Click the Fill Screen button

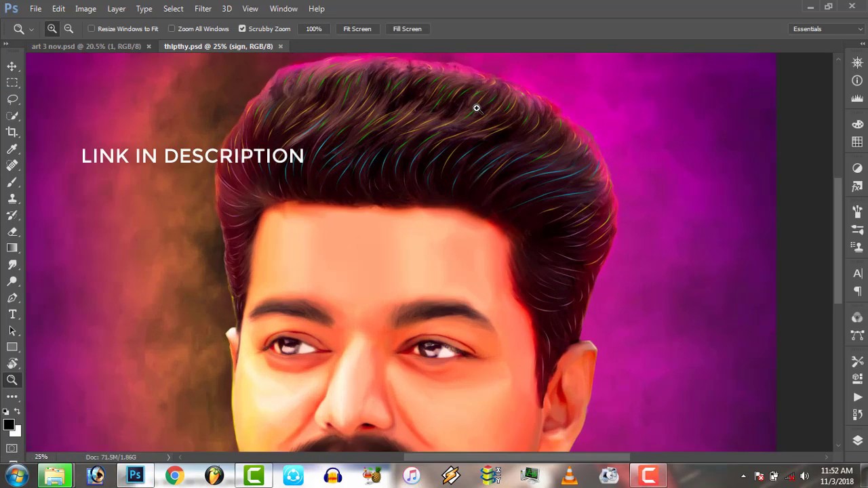408,28
